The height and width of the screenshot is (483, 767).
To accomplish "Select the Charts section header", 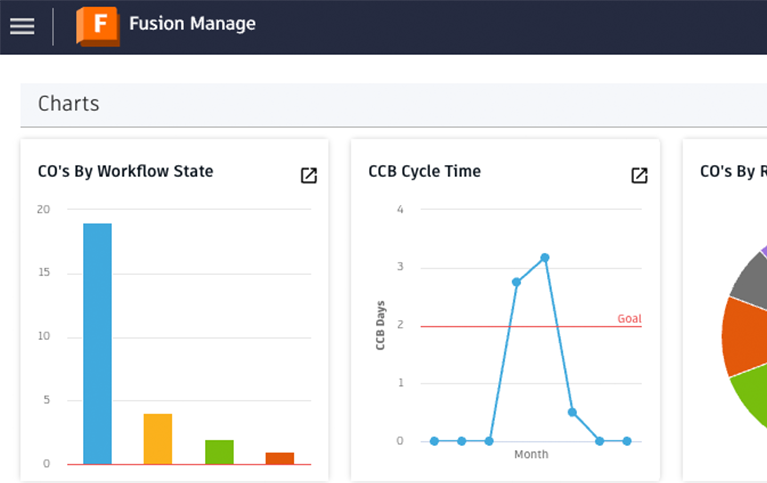I will point(68,104).
